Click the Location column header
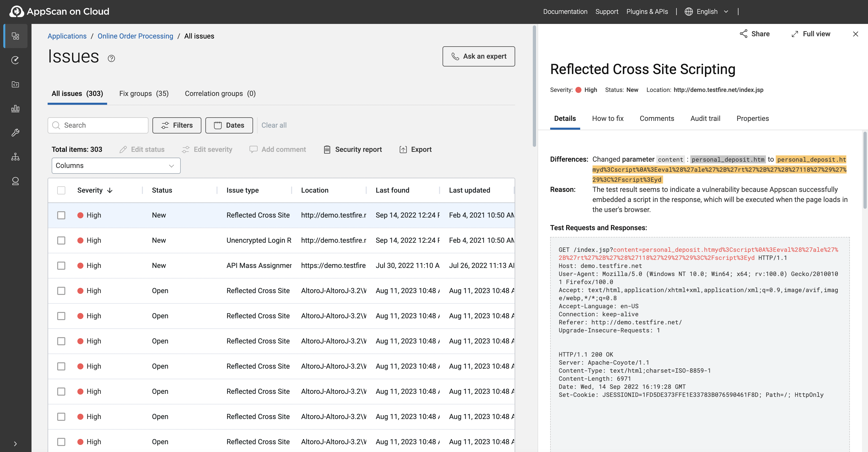868x452 pixels. coord(314,190)
